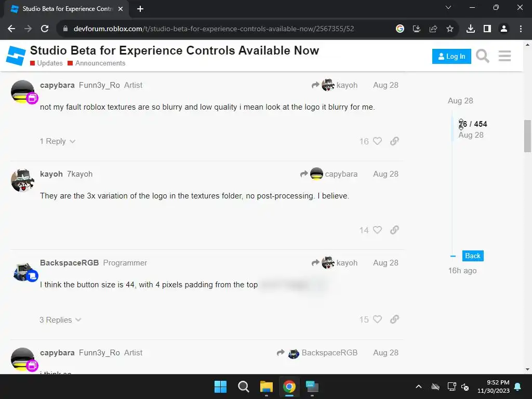Open Windows notification bell
Image resolution: width=532 pixels, height=399 pixels.
517,387
